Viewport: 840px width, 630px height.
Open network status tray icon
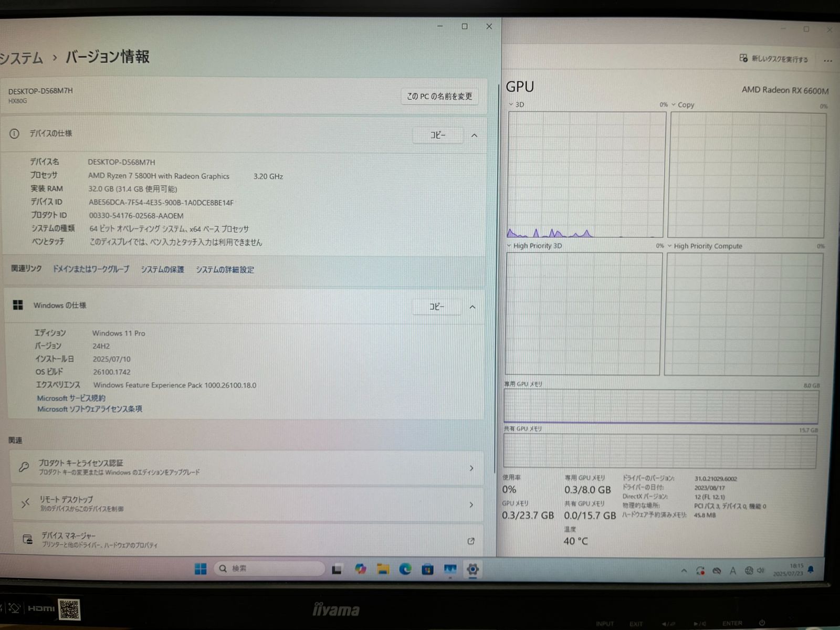click(x=749, y=571)
